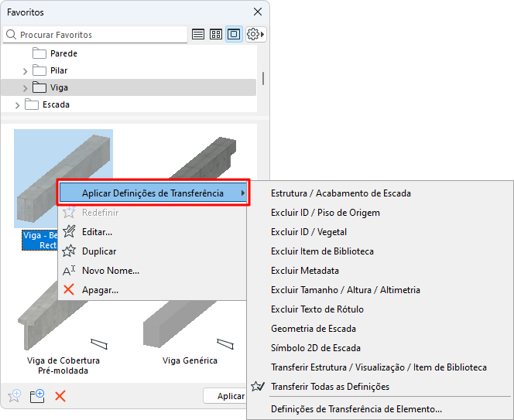This screenshot has width=514, height=420.
Task: Select the Parede folder
Action: [x=63, y=53]
